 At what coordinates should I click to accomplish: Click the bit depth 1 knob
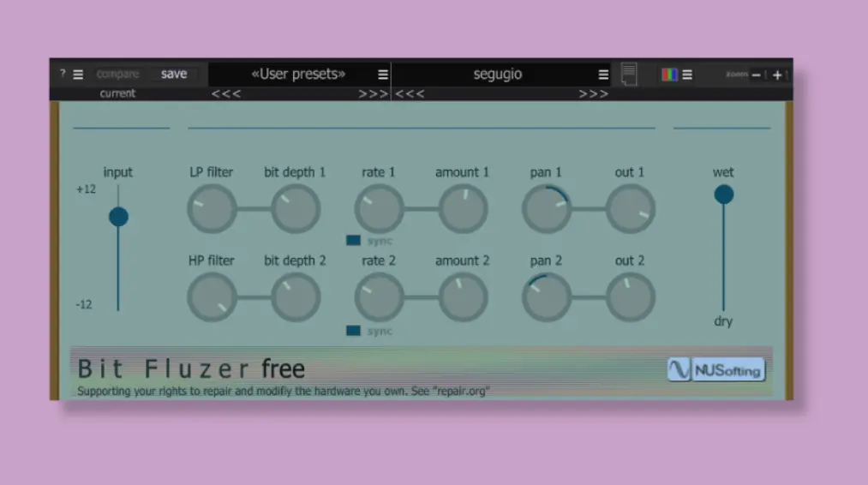tap(296, 209)
